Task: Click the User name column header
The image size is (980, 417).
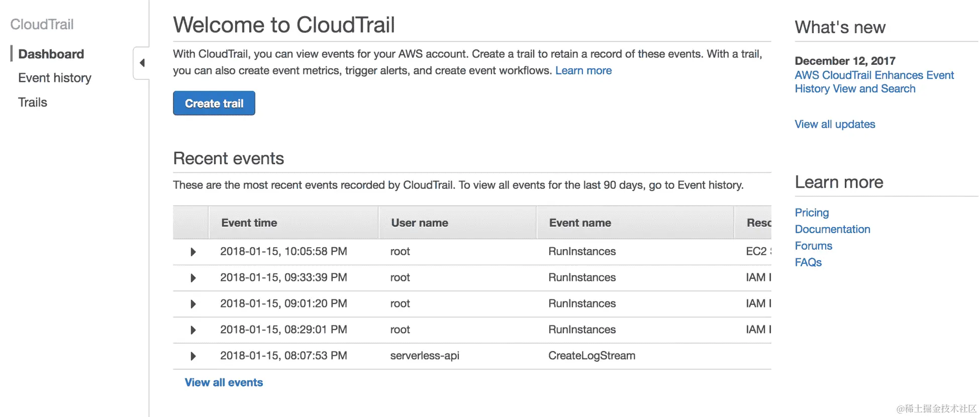Action: click(420, 223)
